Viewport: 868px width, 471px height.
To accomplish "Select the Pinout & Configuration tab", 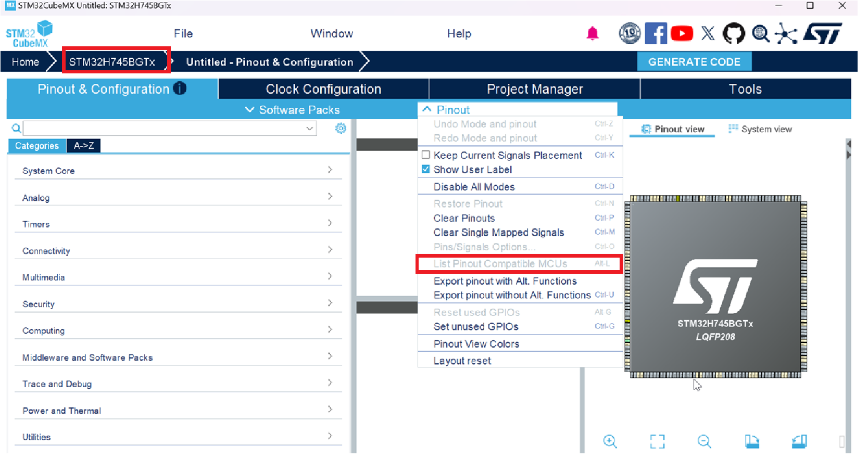I will (x=112, y=89).
